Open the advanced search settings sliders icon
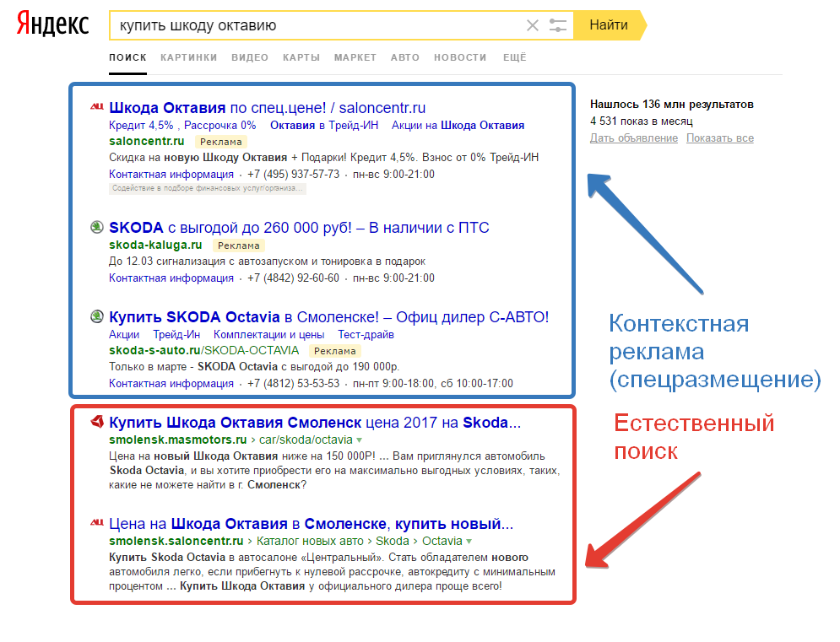 pyautogui.click(x=557, y=25)
